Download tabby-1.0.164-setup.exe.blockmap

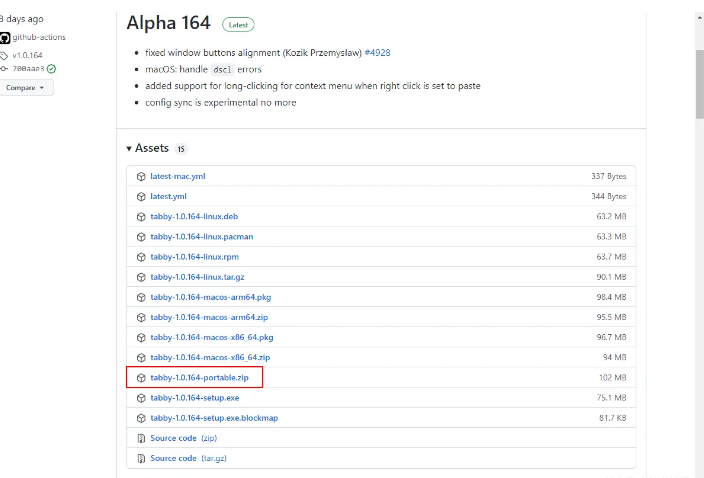[214, 418]
